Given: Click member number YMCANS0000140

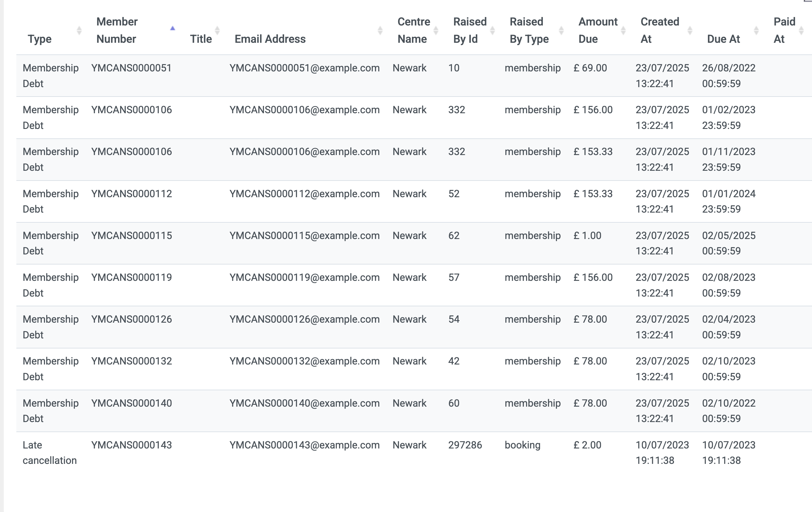Looking at the screenshot, I should coord(131,403).
